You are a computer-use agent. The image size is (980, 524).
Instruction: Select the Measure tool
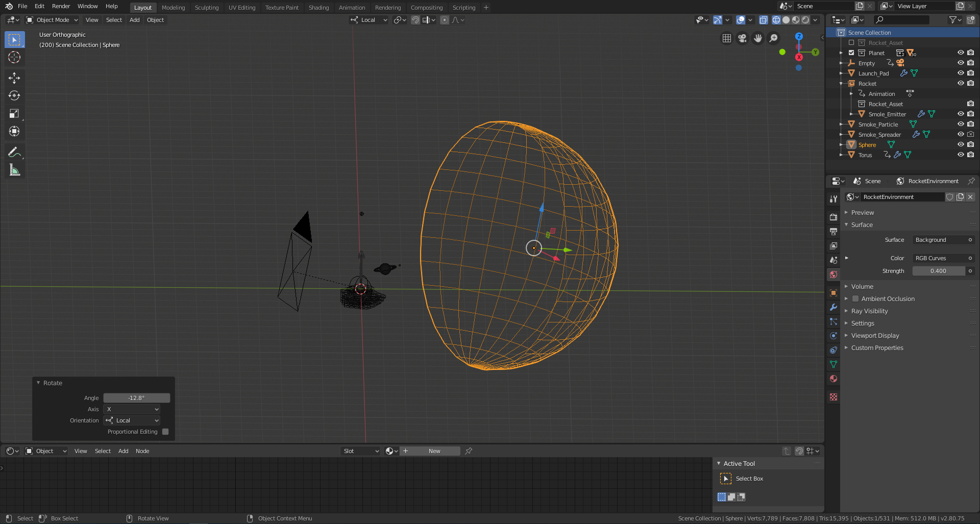(x=14, y=170)
